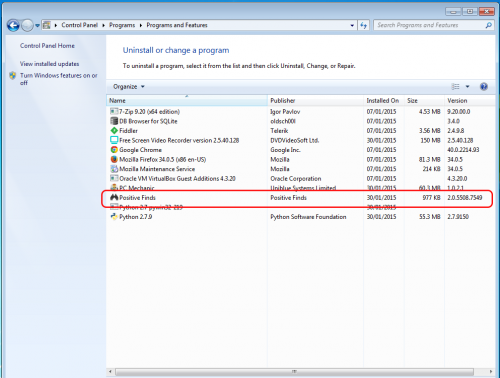Click version 40.0.2214.93 of Chrome

(463, 150)
